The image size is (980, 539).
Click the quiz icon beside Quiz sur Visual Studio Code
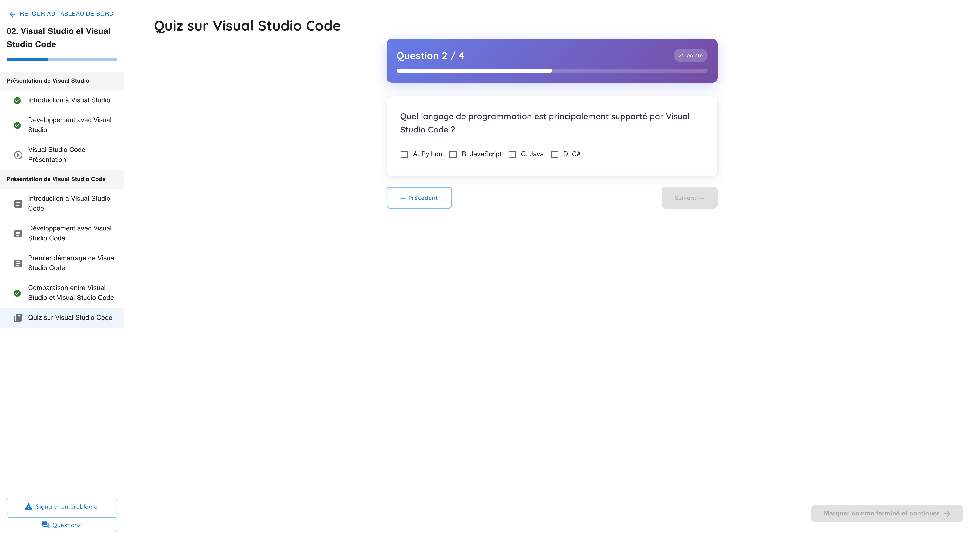pos(18,318)
